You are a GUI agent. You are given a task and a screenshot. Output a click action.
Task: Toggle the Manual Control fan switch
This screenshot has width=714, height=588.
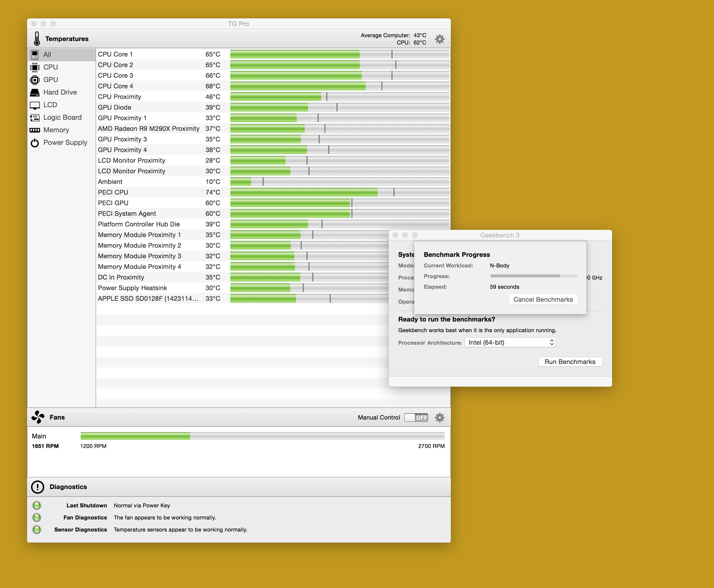click(x=416, y=417)
